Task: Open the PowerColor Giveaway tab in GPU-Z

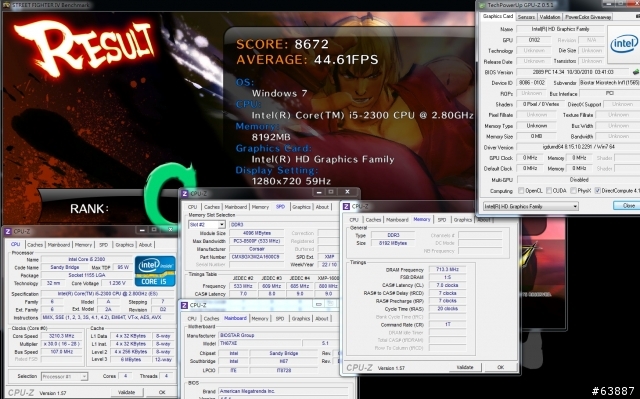Action: click(588, 17)
